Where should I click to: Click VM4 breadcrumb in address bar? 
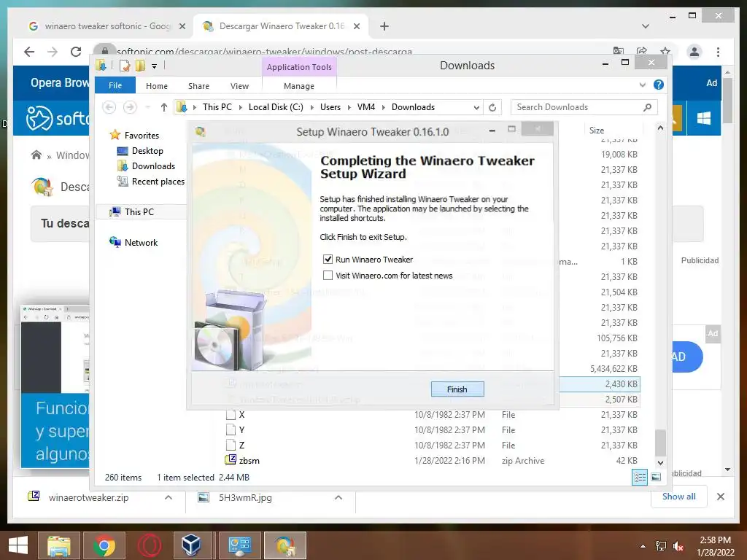(366, 107)
